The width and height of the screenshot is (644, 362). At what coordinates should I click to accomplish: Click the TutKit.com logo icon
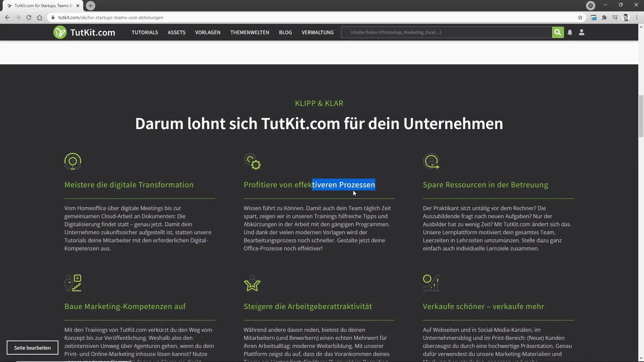point(60,33)
